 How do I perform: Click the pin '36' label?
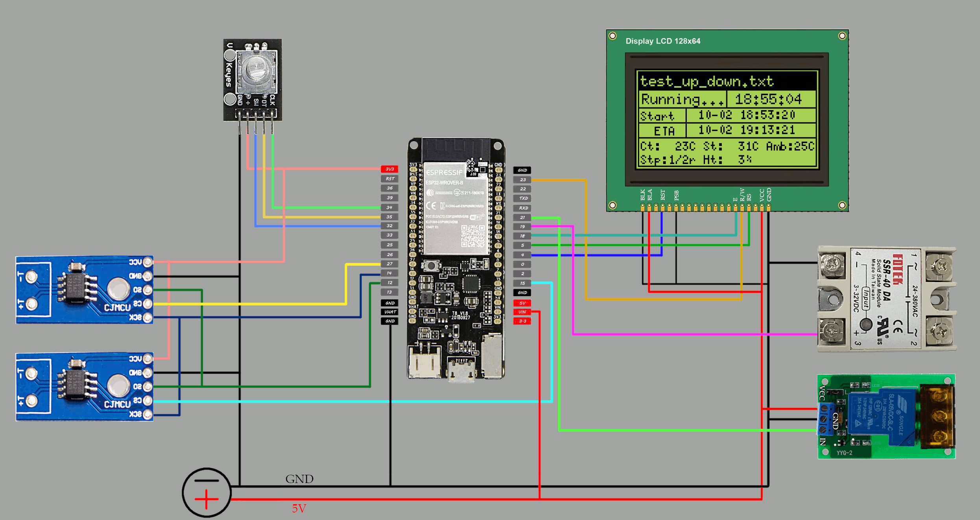click(x=390, y=188)
